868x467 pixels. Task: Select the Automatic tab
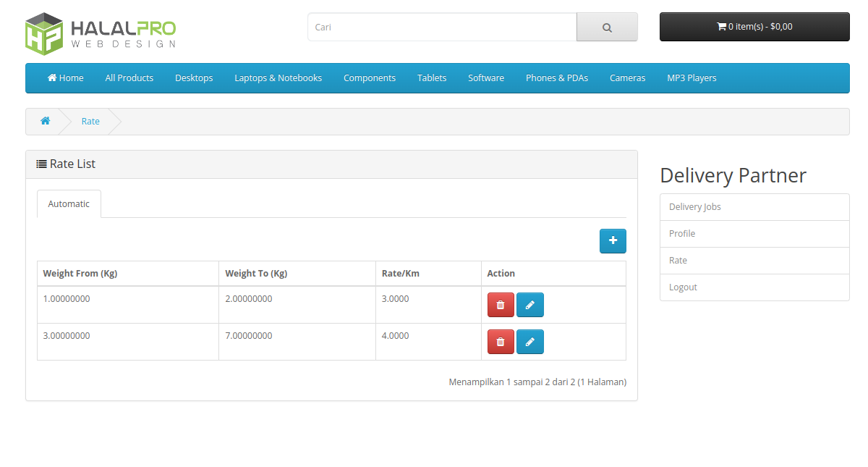(69, 204)
